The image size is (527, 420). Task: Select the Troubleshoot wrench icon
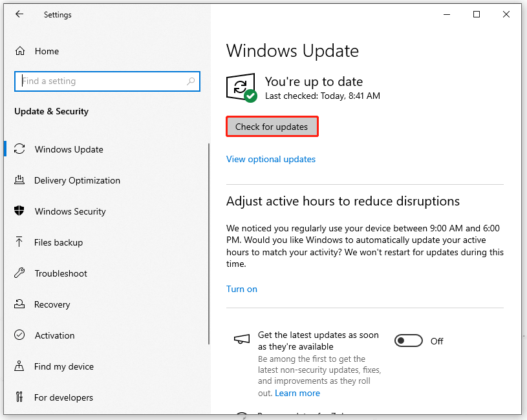(x=19, y=273)
